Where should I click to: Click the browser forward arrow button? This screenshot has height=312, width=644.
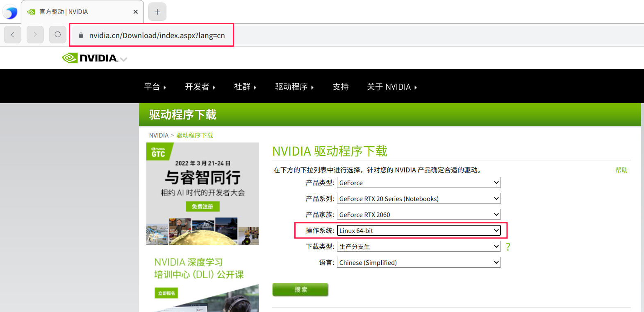tap(35, 35)
